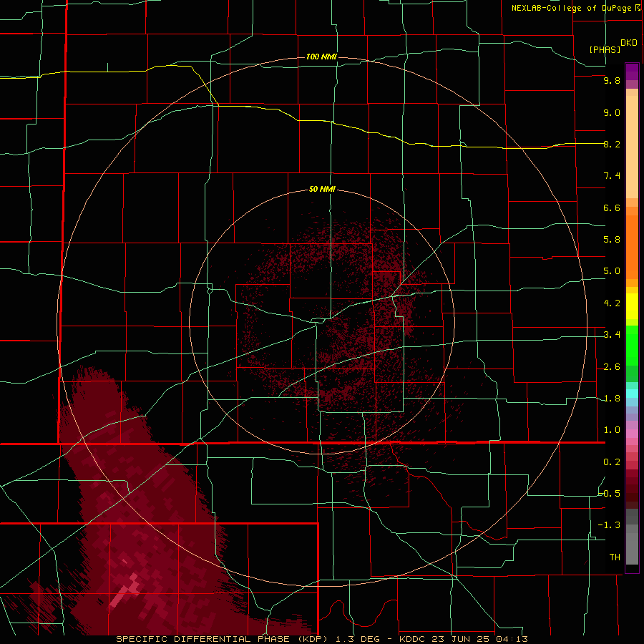Click the Specific Differential Phase (KDP) caption
644x644 pixels.
click(223, 639)
